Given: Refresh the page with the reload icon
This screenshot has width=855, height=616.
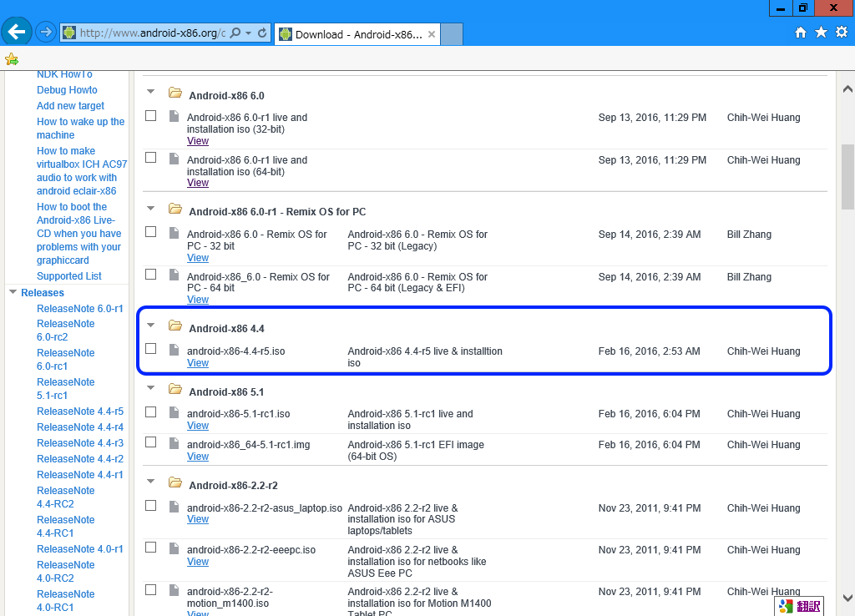Looking at the screenshot, I should pos(262,33).
